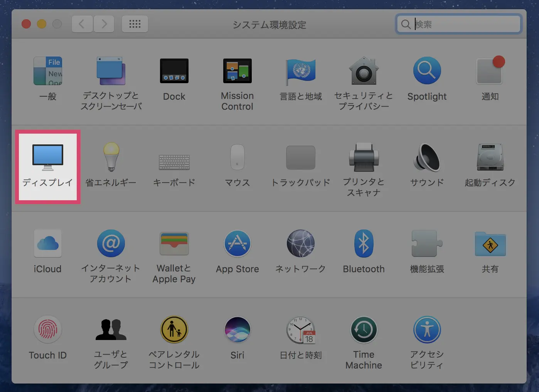This screenshot has height=392, width=539.
Task: Close the システム環境設定 window
Action: [26, 24]
